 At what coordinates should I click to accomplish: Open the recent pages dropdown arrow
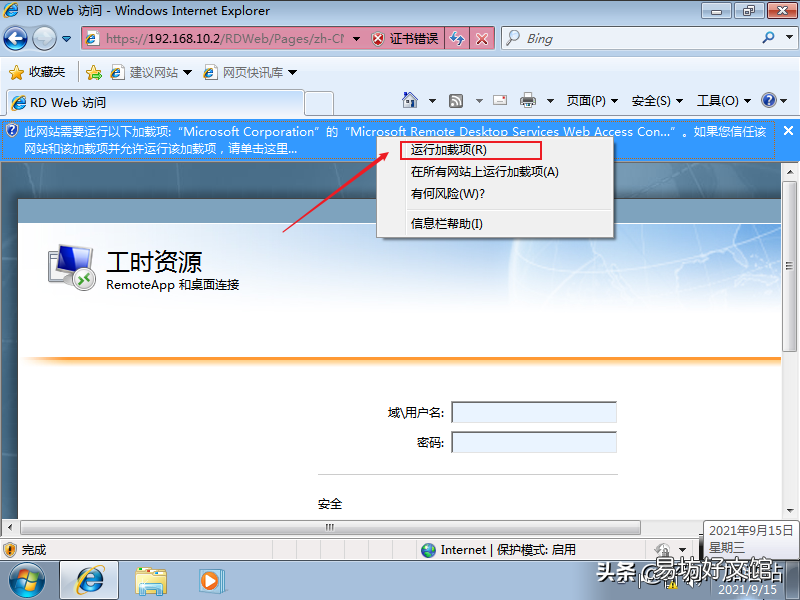pos(66,39)
